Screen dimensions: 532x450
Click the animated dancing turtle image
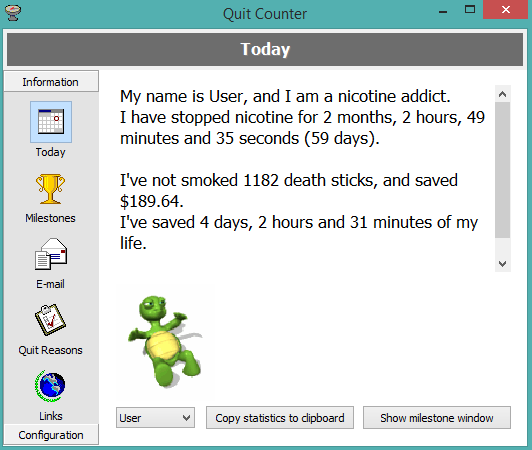pyautogui.click(x=165, y=341)
